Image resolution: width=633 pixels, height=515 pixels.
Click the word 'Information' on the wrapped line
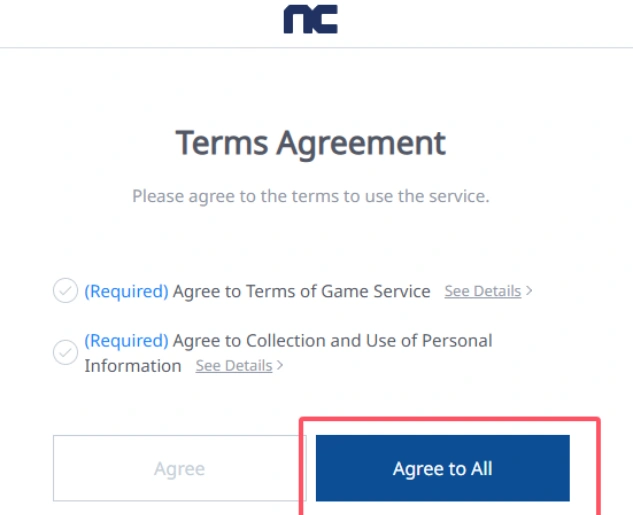133,366
